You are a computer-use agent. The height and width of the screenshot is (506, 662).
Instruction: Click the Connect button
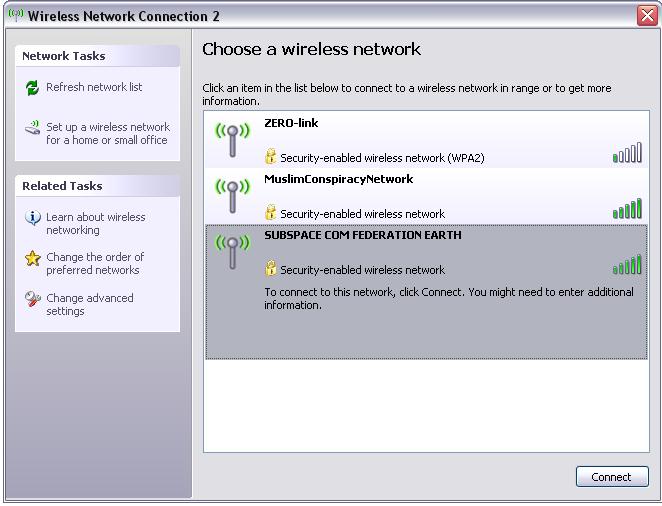tap(612, 477)
